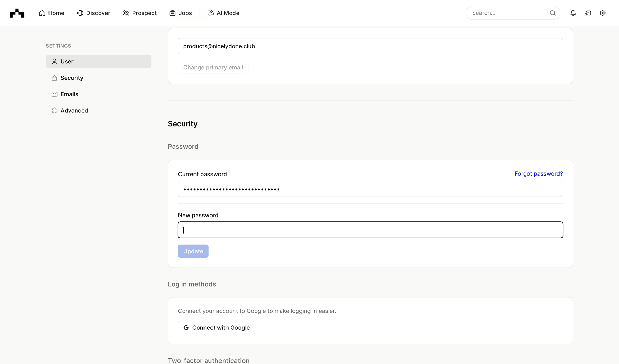Viewport: 619px width, 364px height.
Task: Open the Prospect section
Action: (140, 13)
